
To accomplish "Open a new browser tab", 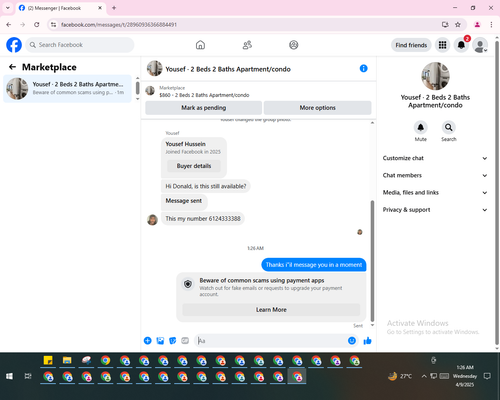I will click(x=114, y=8).
